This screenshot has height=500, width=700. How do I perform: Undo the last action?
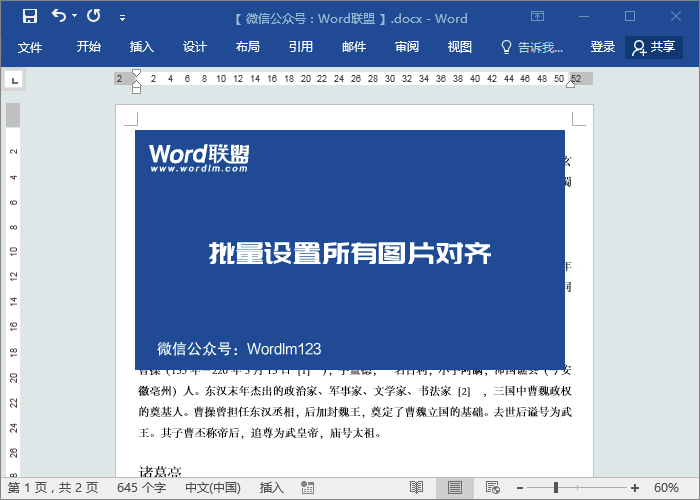[x=58, y=16]
